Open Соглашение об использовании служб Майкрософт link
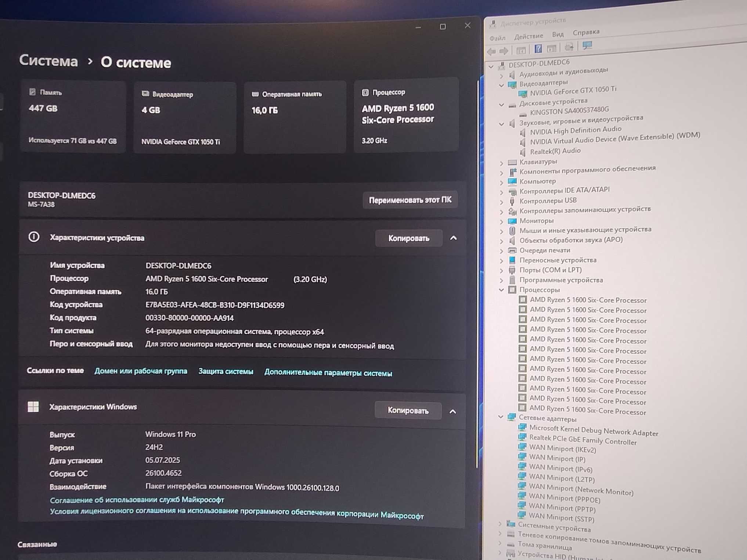747x560 pixels. pyautogui.click(x=137, y=500)
